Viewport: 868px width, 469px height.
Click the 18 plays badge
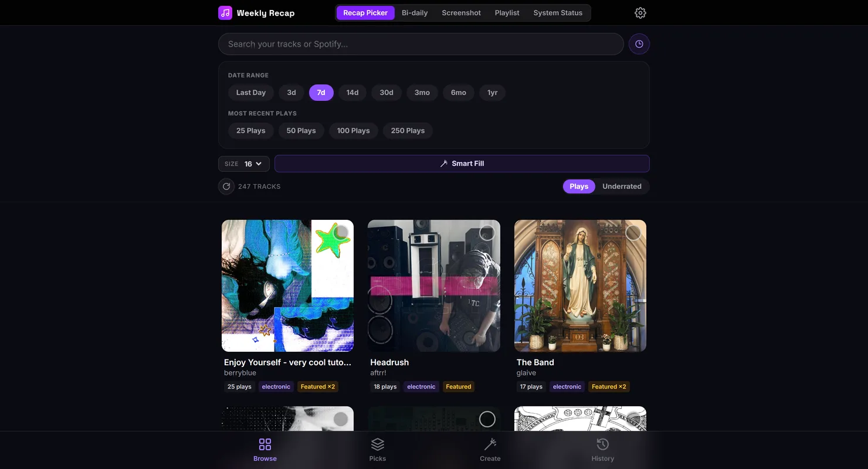(x=385, y=387)
